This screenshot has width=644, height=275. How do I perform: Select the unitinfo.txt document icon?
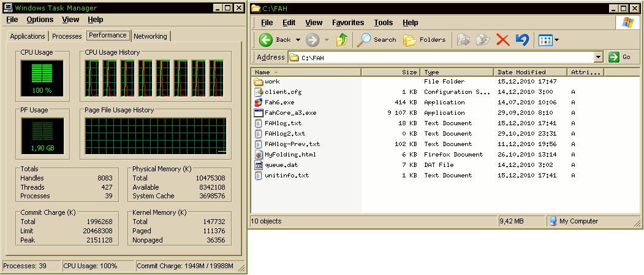(x=259, y=176)
